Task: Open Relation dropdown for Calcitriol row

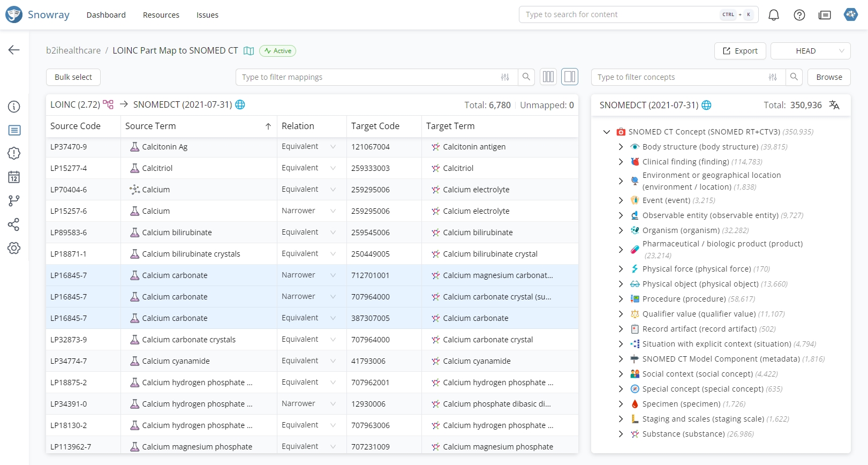Action: point(333,168)
